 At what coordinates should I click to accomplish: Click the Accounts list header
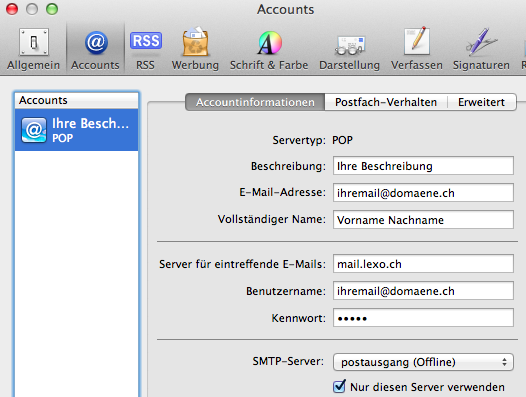(x=76, y=100)
